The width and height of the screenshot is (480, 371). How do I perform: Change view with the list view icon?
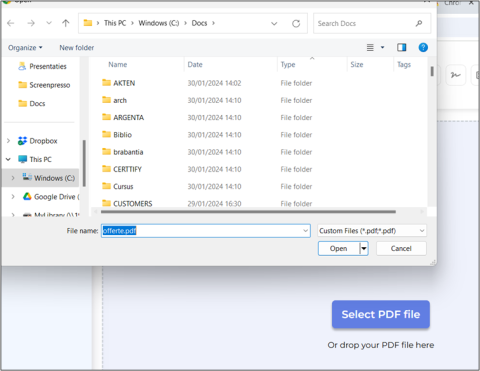(370, 48)
